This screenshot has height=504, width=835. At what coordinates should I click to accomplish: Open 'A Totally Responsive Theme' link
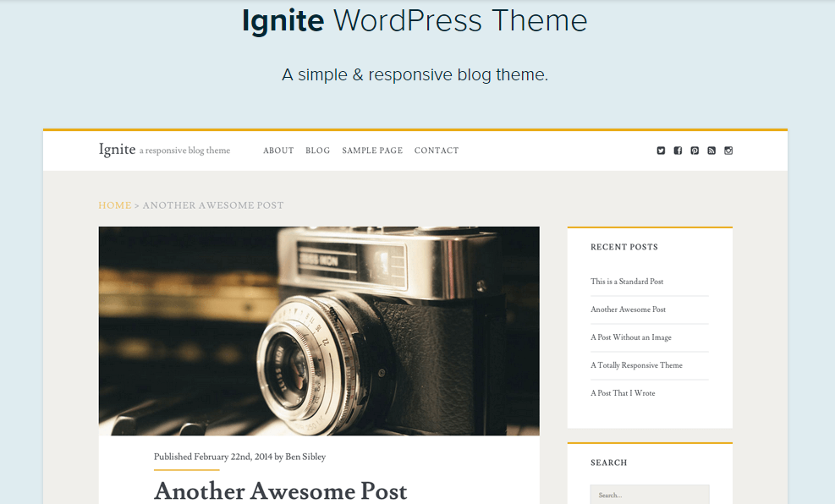[636, 365]
